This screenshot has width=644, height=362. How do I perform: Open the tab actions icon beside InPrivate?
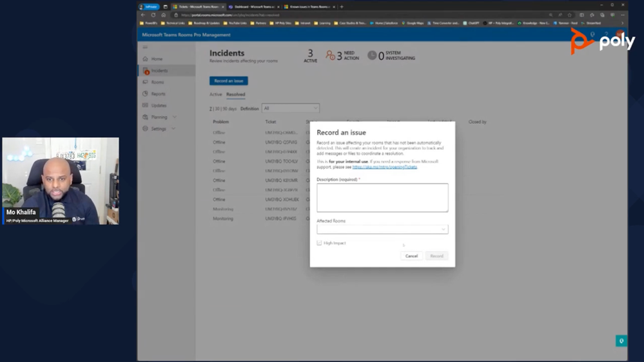coord(166,6)
